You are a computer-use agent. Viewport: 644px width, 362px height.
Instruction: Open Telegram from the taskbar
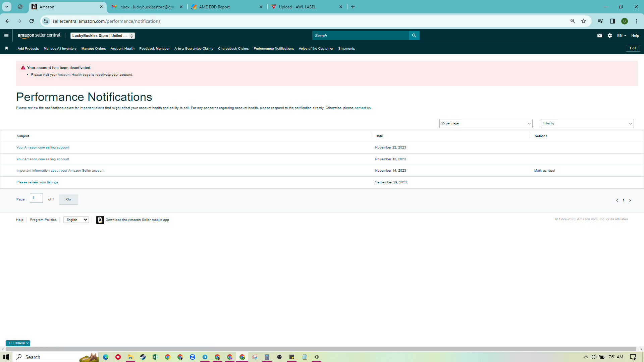[205, 357]
